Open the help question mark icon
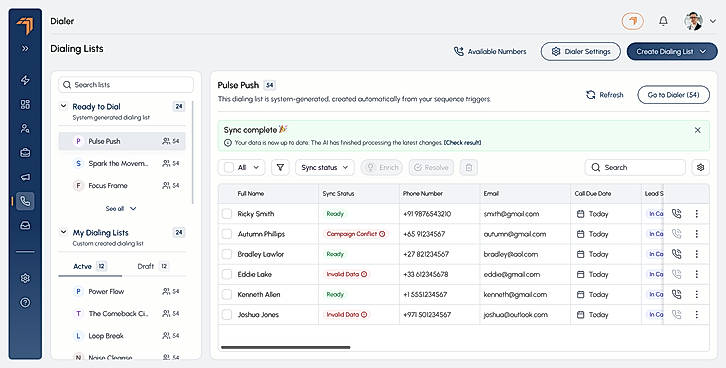Viewport: 726px width, 368px height. [x=25, y=302]
